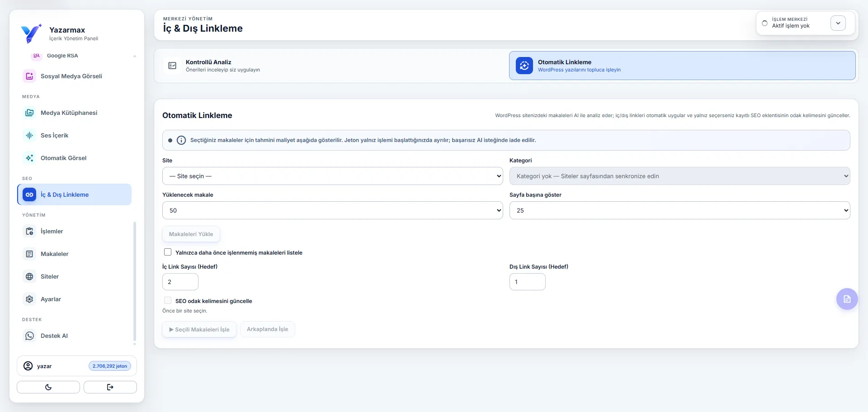Enable listing only unprocessed articles checkbox
This screenshot has width=868, height=412.
pyautogui.click(x=168, y=252)
